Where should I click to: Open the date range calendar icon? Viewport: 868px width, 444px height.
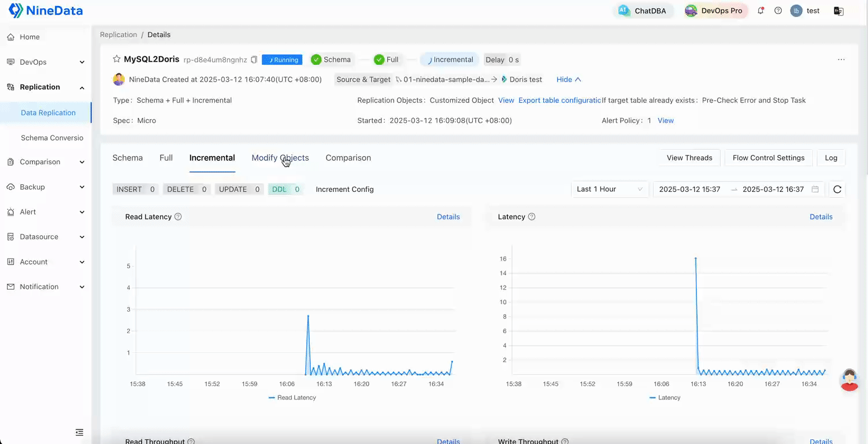[x=815, y=189]
